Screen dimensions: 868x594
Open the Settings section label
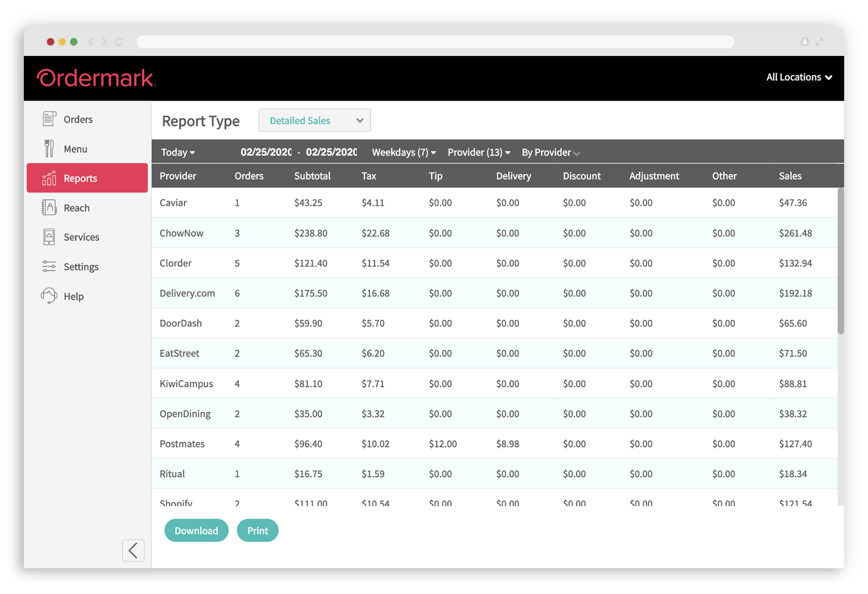(x=81, y=267)
